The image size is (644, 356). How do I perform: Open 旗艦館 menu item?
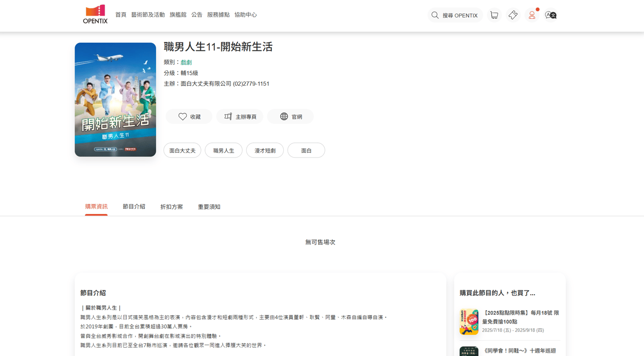tap(178, 15)
